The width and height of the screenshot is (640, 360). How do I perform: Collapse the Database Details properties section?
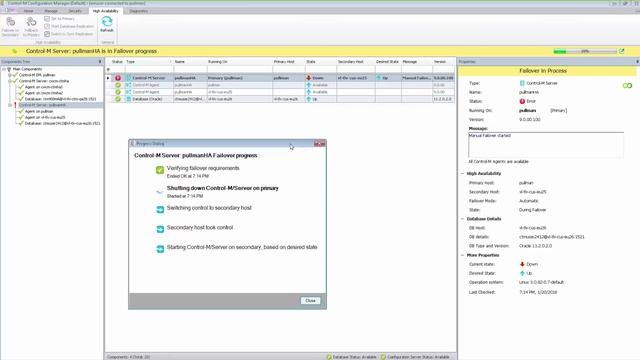[x=462, y=219]
